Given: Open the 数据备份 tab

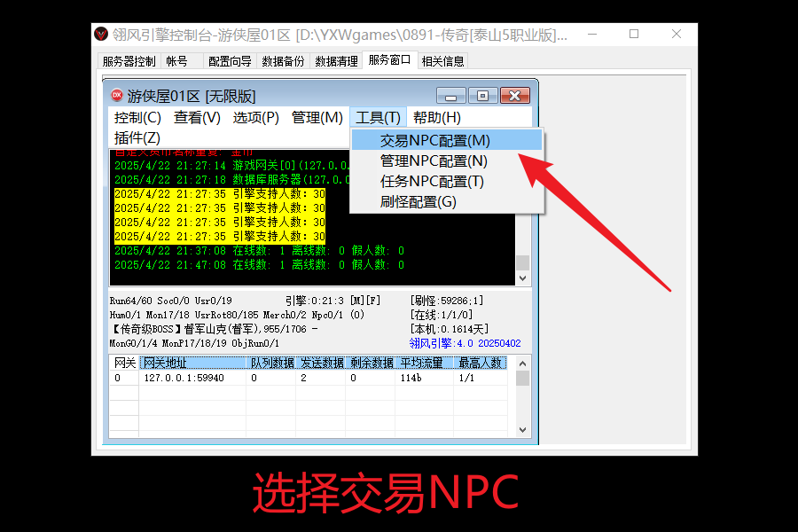Looking at the screenshot, I should pyautogui.click(x=283, y=61).
